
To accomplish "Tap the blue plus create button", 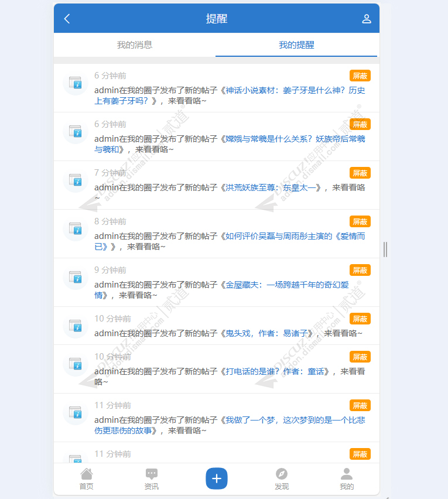I will (217, 479).
